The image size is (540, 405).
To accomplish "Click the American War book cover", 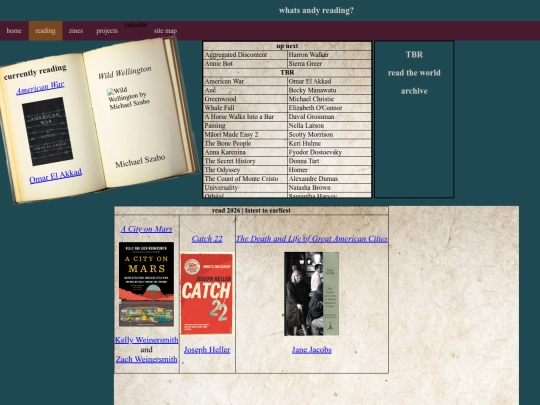I will click(47, 132).
